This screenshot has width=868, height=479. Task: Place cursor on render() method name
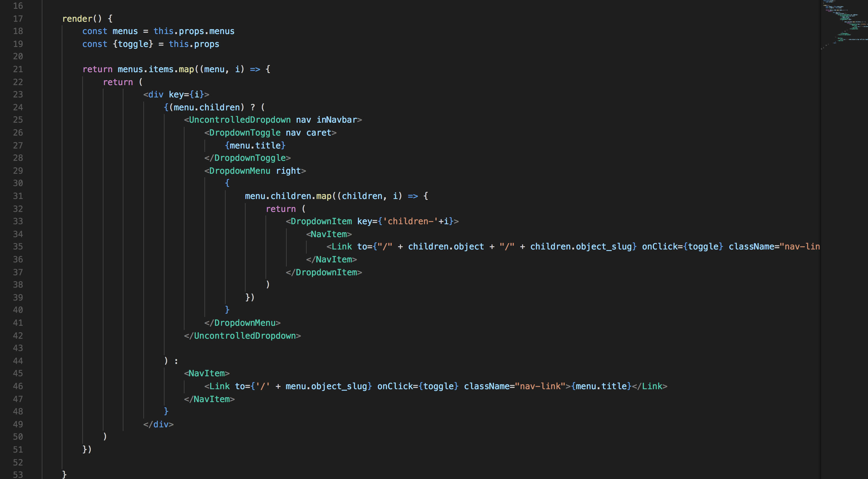coord(77,18)
